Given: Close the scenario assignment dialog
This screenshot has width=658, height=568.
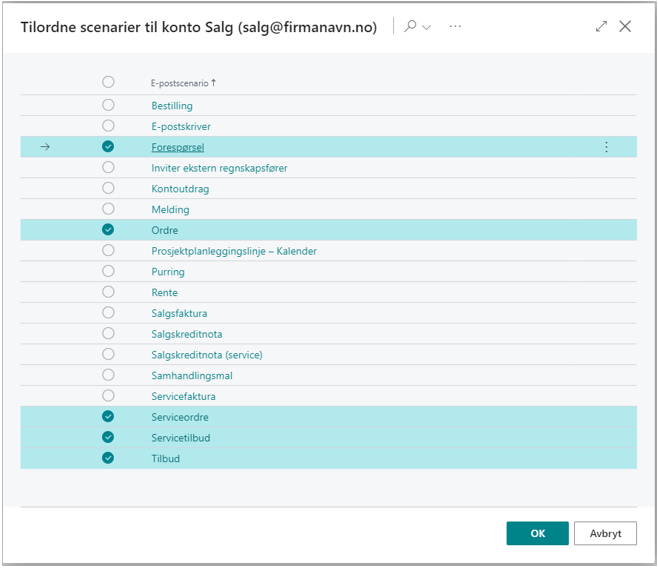Looking at the screenshot, I should [x=625, y=27].
